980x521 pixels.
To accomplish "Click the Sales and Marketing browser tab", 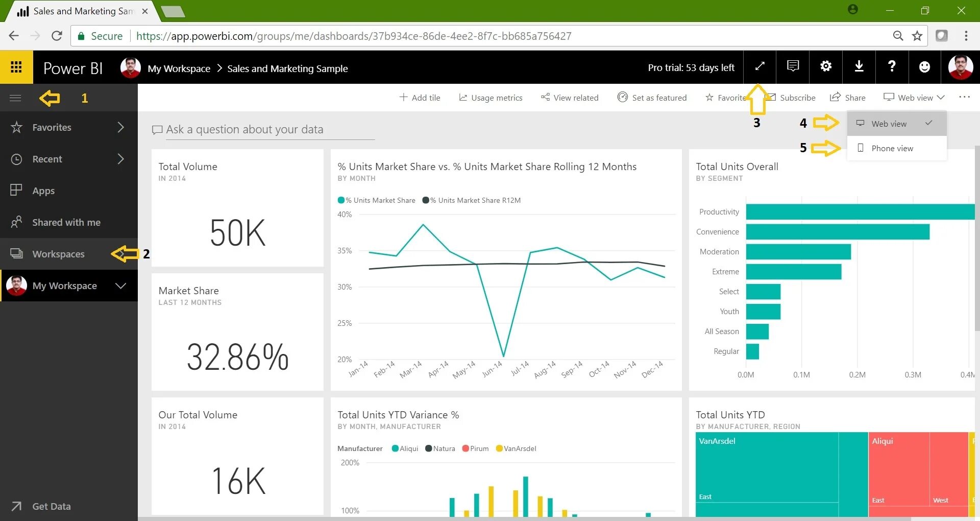I will 82,11.
